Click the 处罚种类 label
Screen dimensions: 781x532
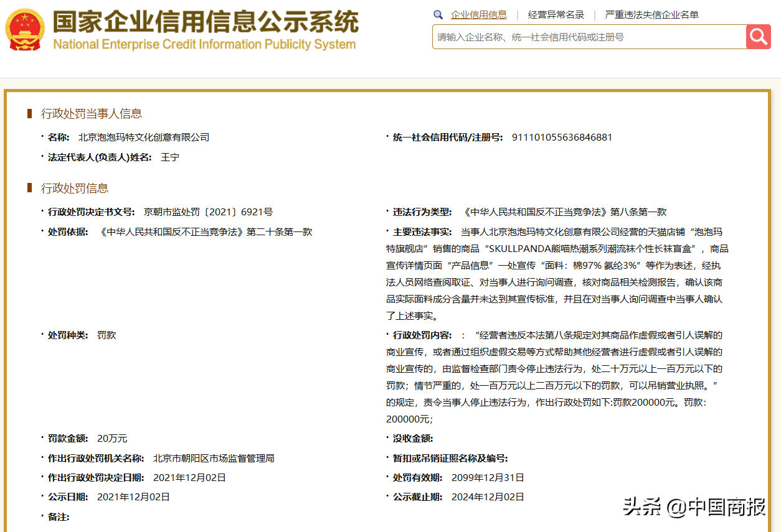pyautogui.click(x=68, y=335)
